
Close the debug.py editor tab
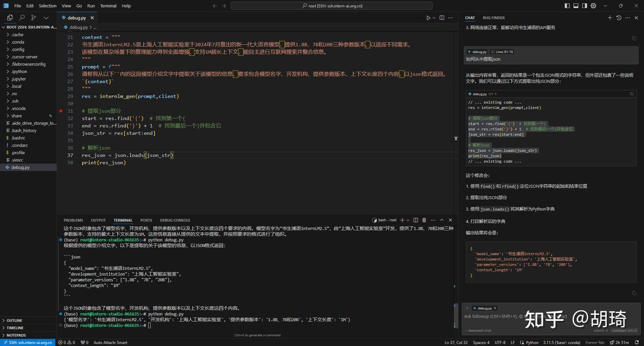point(93,18)
